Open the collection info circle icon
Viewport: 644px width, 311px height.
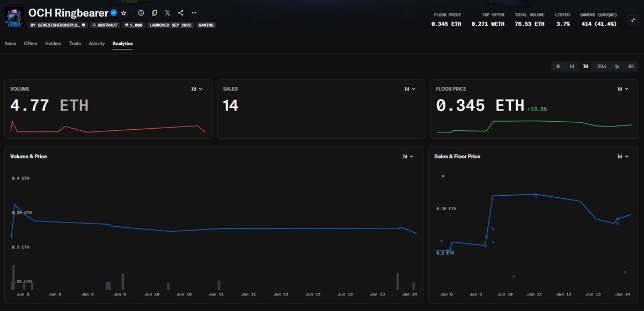[x=141, y=12]
